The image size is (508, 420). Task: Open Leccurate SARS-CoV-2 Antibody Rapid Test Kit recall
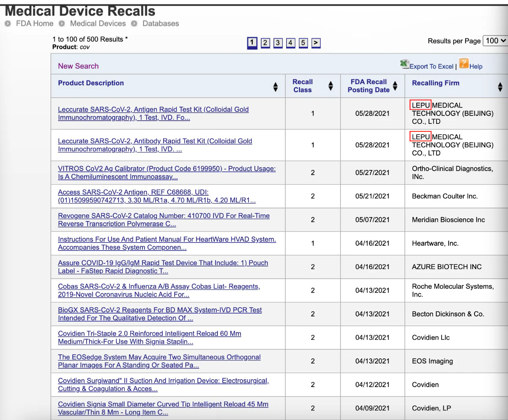[x=155, y=145]
